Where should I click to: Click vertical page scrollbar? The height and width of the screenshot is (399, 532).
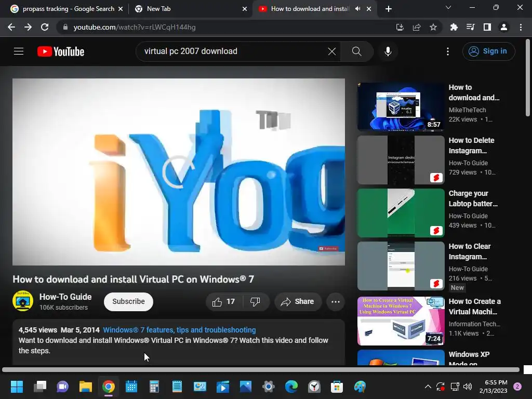coord(528,78)
